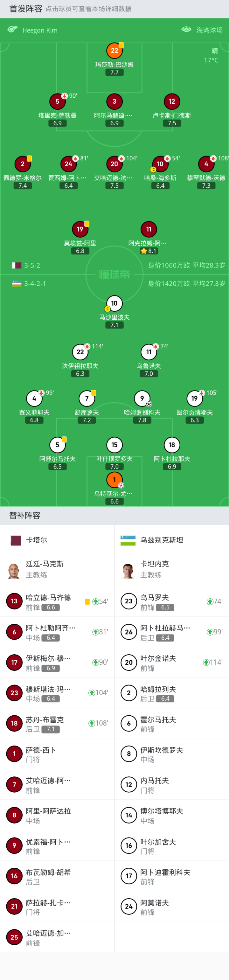Image resolution: width=229 pixels, height=980 pixels.
Task: Tap Qatar goalkeeper number 22 badge
Action: click(114, 51)
